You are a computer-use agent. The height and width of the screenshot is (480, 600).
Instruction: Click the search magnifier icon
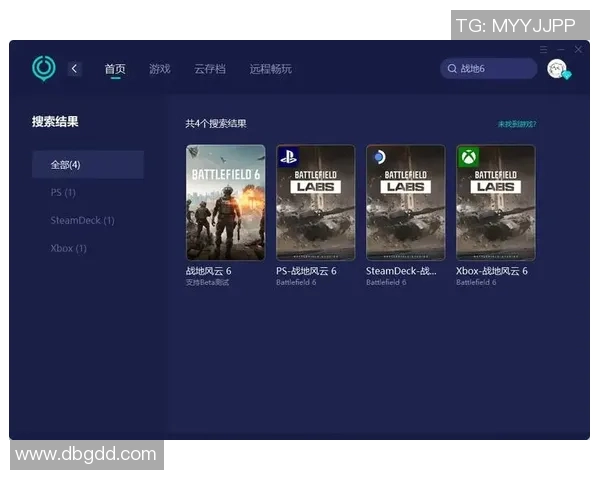(x=452, y=69)
